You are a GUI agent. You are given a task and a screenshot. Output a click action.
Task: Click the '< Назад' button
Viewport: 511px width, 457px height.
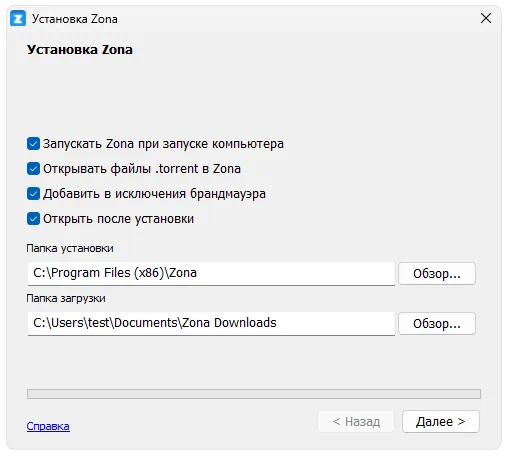coord(356,422)
